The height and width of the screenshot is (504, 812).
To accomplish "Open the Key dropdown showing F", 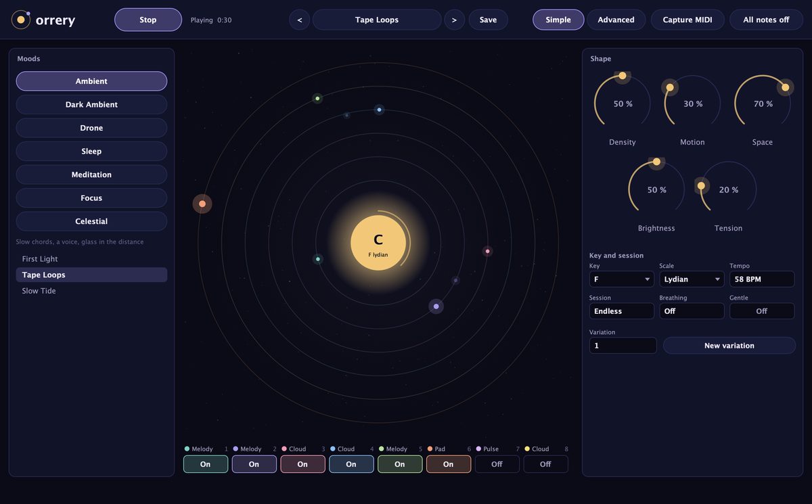I will 622,279.
